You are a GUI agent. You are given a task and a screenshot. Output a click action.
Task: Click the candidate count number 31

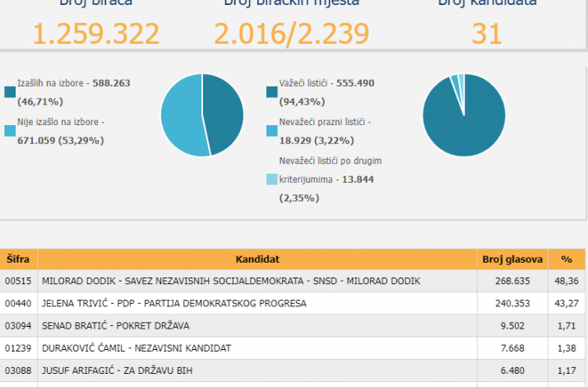(487, 33)
